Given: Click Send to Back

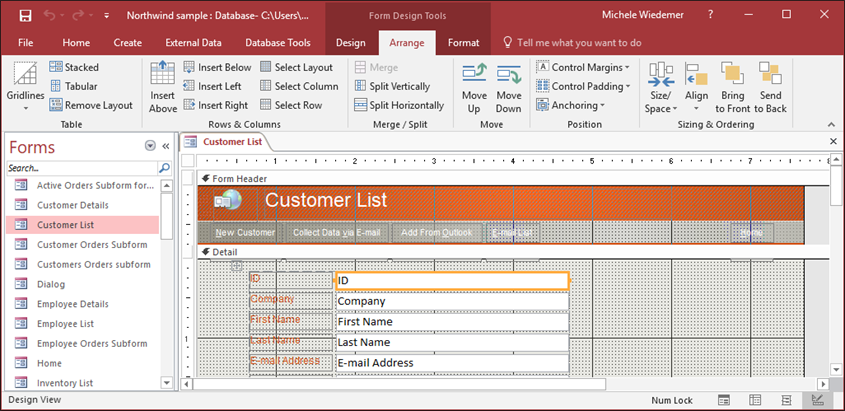Looking at the screenshot, I should point(770,88).
